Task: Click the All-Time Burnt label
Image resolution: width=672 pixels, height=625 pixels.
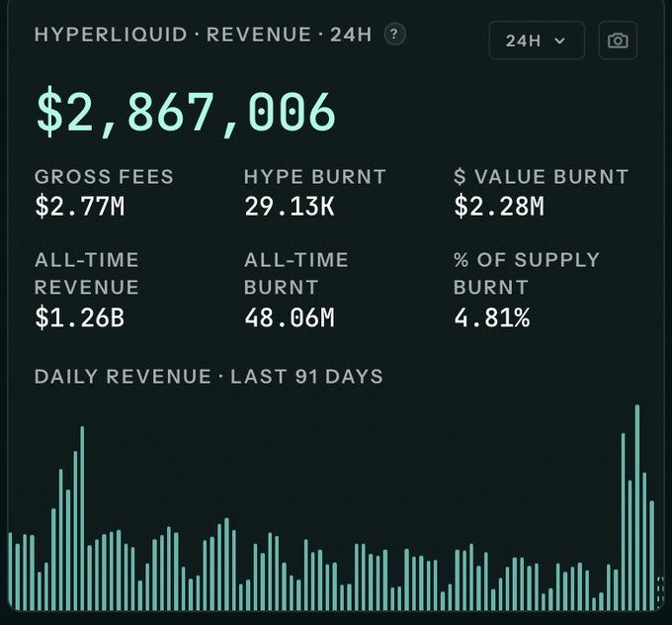Action: [x=296, y=274]
